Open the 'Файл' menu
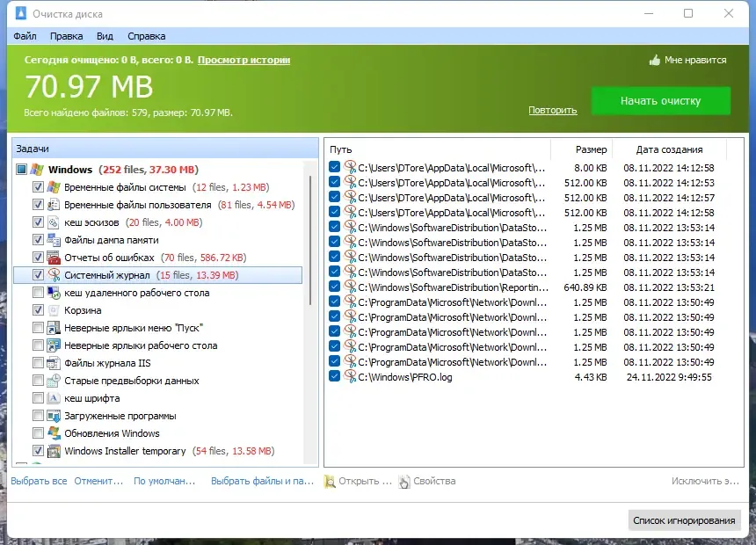Image resolution: width=756 pixels, height=545 pixels. 25,36
